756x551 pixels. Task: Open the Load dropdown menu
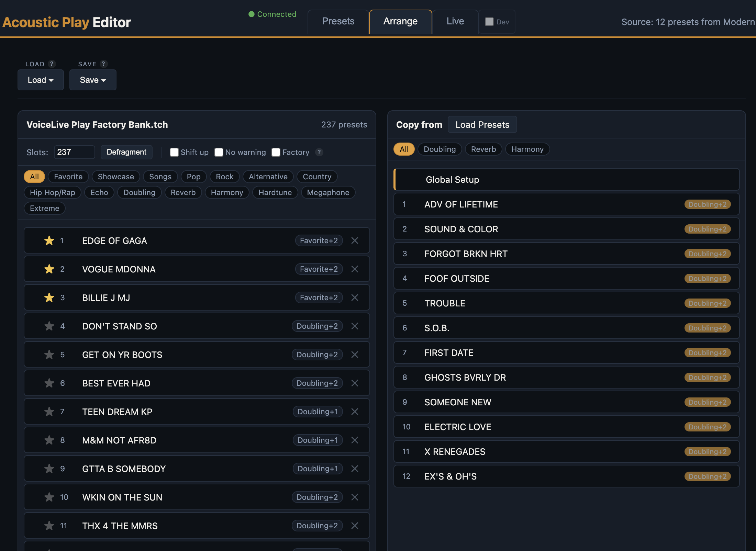pos(41,80)
